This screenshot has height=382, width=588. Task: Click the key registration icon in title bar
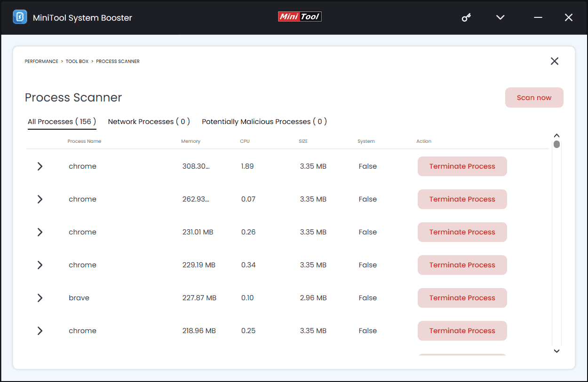(466, 18)
